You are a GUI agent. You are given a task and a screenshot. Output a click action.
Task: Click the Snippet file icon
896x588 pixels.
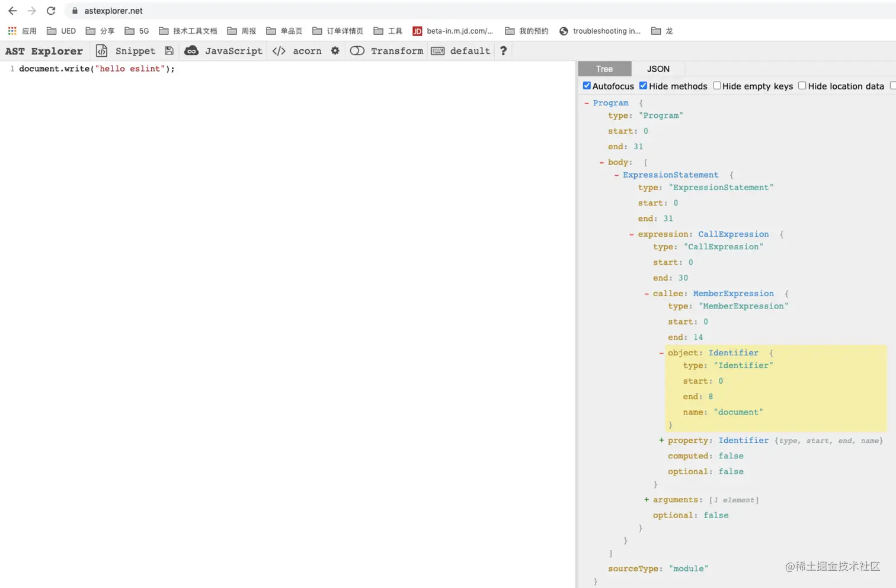coord(102,51)
